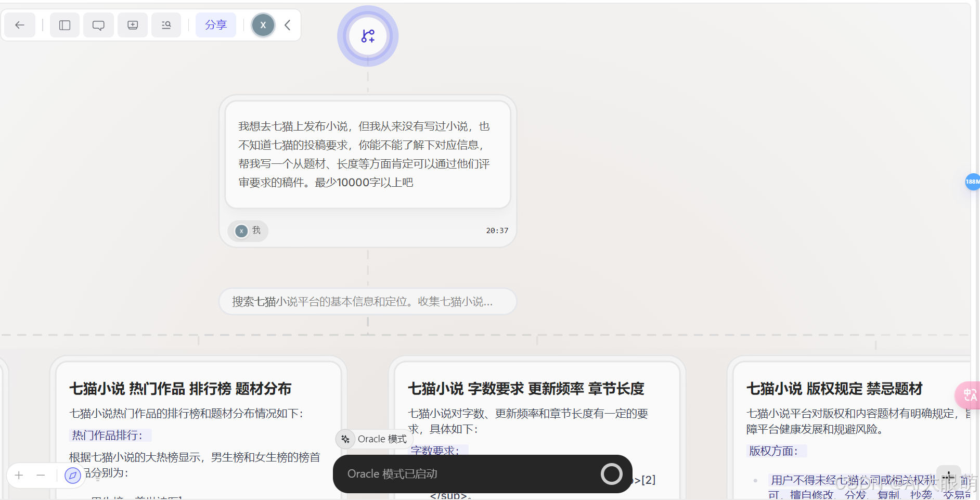Click the 分享 share button
Image resolution: width=980 pixels, height=500 pixels.
point(216,25)
